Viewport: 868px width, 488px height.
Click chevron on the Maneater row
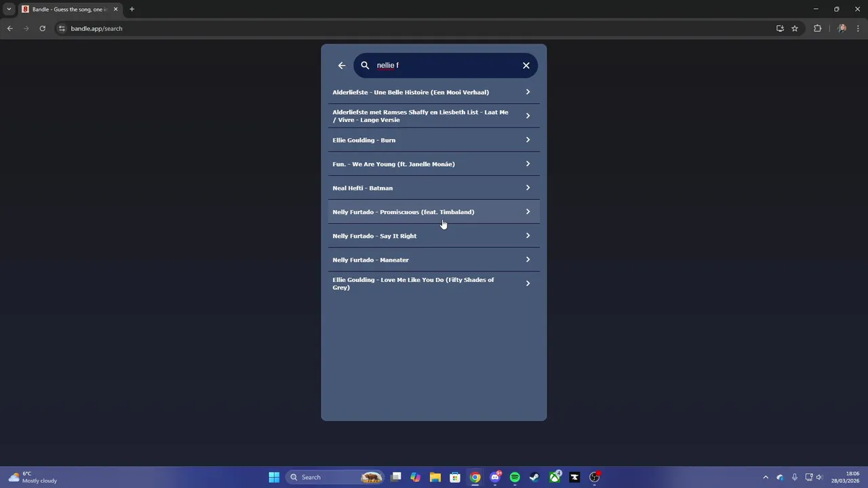[528, 260]
